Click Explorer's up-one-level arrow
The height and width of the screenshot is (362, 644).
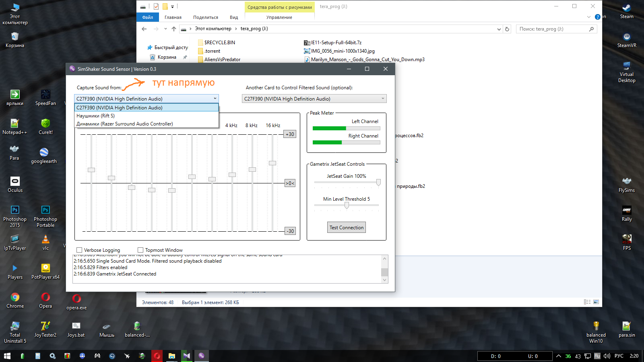point(174,29)
